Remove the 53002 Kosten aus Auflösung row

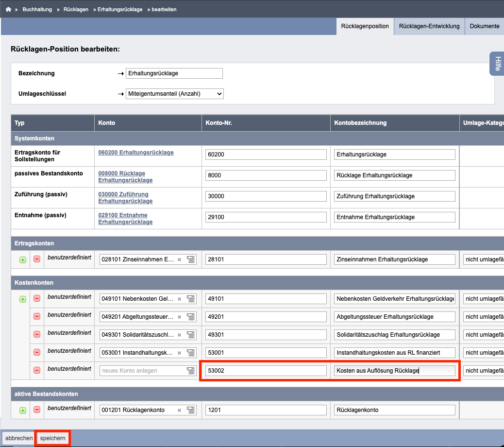(37, 370)
